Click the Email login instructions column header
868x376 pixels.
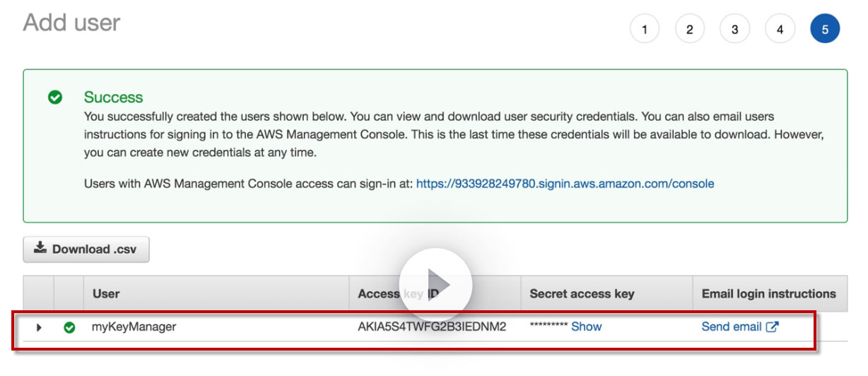[x=768, y=293]
